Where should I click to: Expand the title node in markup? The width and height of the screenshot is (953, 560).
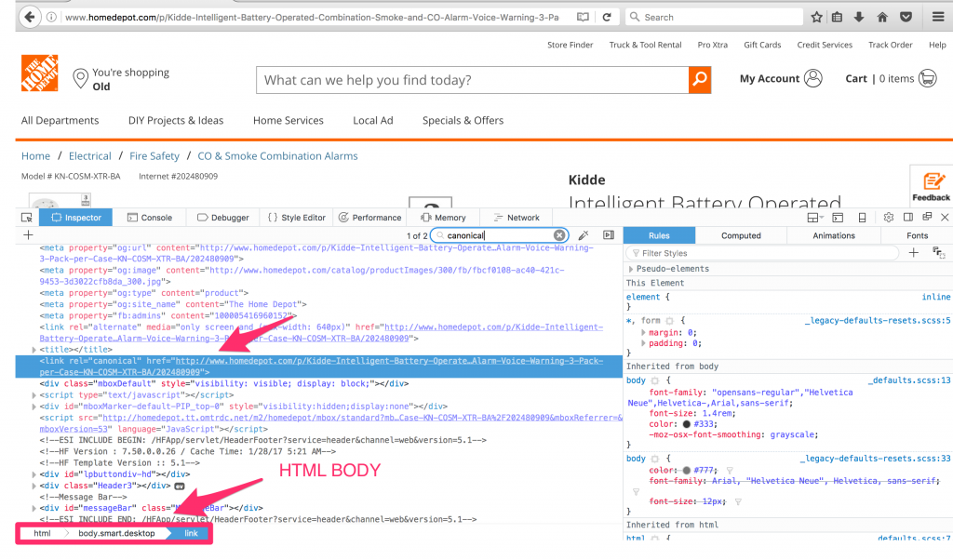(x=34, y=349)
